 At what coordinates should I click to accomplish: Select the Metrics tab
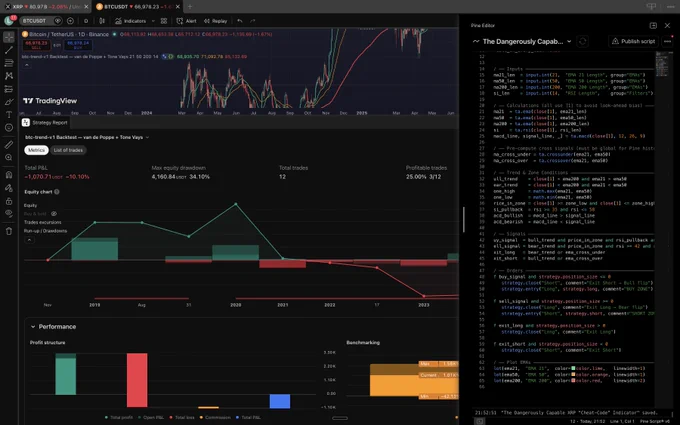[36, 150]
